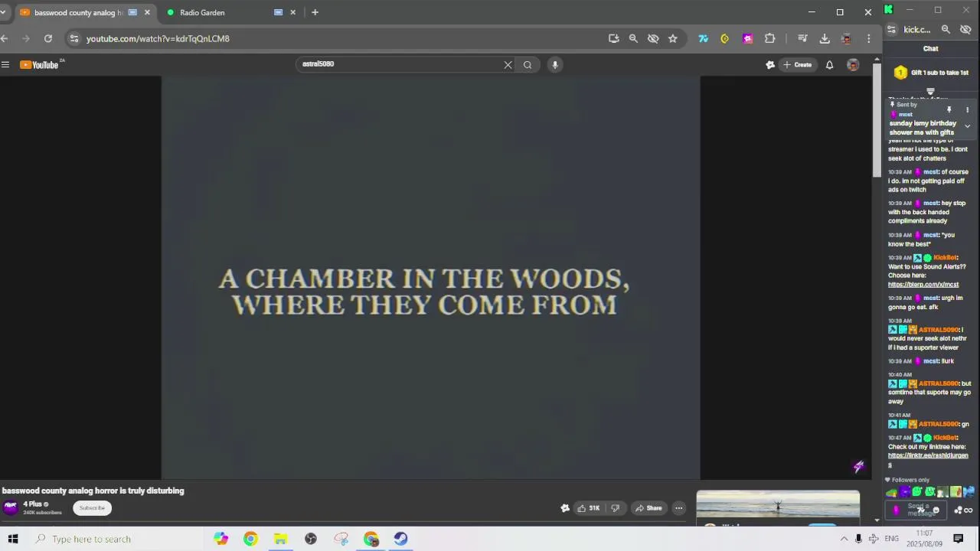Open pinned message three-dot options
The image size is (980, 551).
[x=967, y=110]
